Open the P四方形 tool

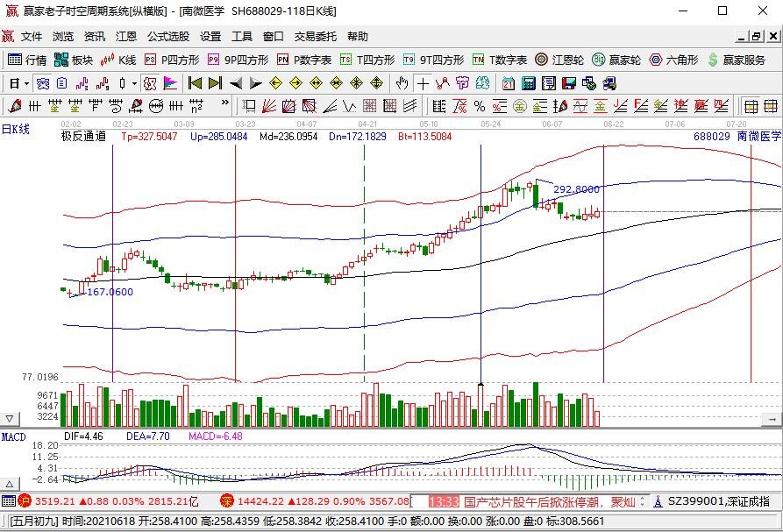(x=172, y=60)
